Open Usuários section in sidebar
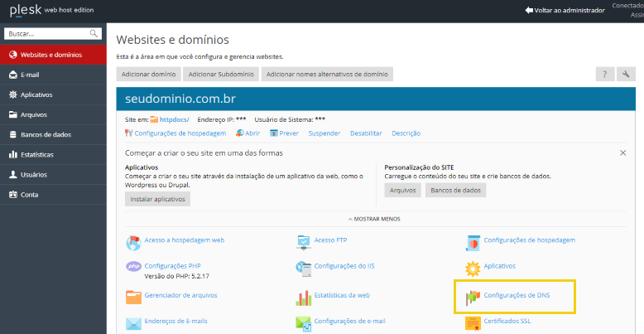The width and height of the screenshot is (644, 334). [54, 174]
